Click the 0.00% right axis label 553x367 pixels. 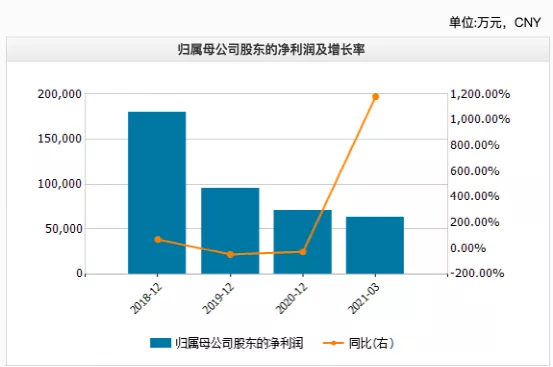coord(468,248)
